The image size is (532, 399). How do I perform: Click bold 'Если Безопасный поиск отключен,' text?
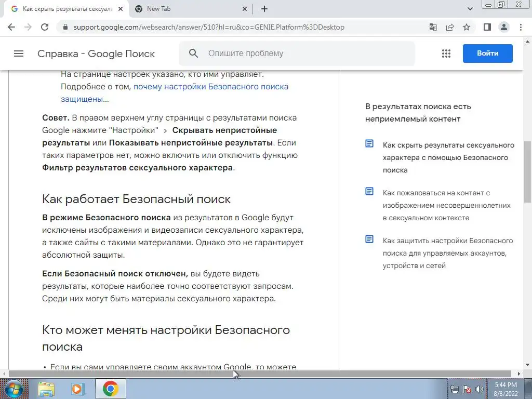(115, 273)
